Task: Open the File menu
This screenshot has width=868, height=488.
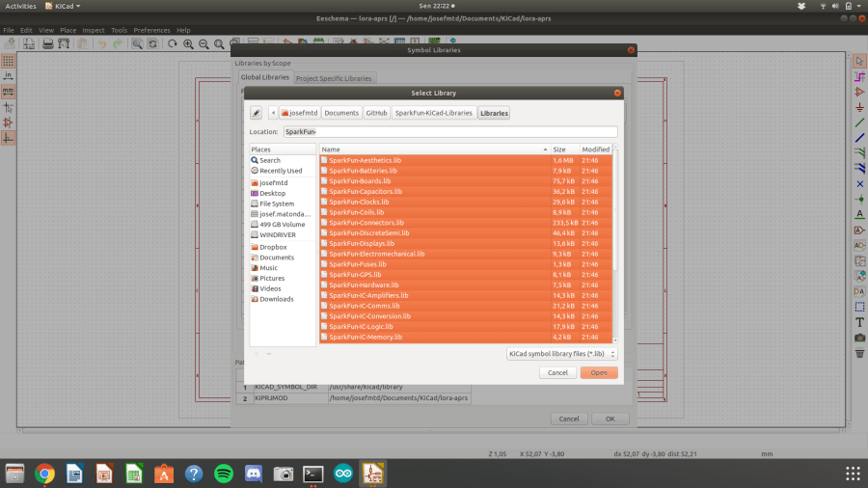Action: click(x=9, y=31)
